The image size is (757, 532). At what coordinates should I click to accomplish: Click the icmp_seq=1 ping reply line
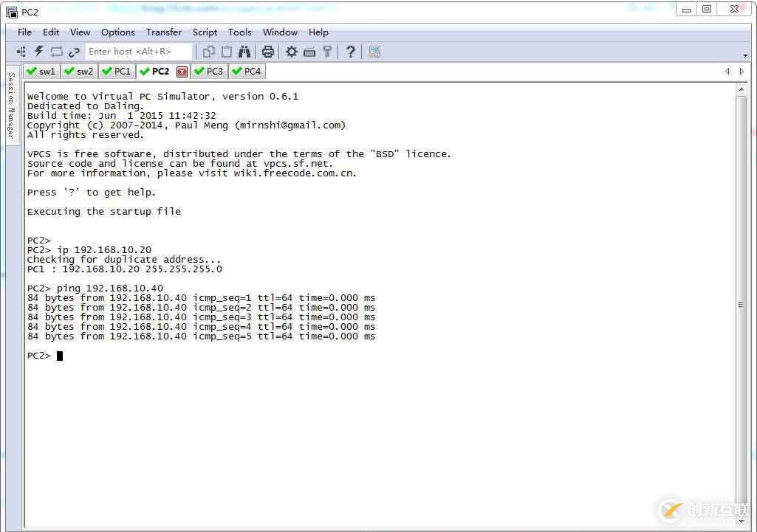(x=201, y=298)
